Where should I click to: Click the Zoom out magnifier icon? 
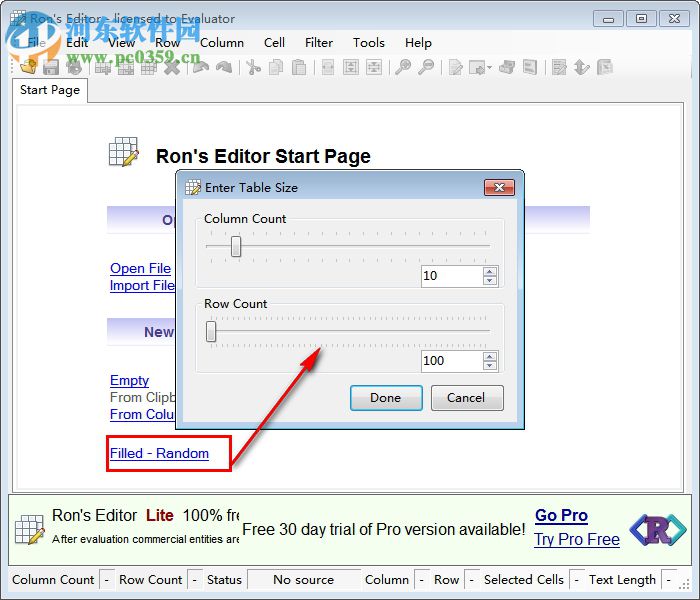[x=426, y=67]
